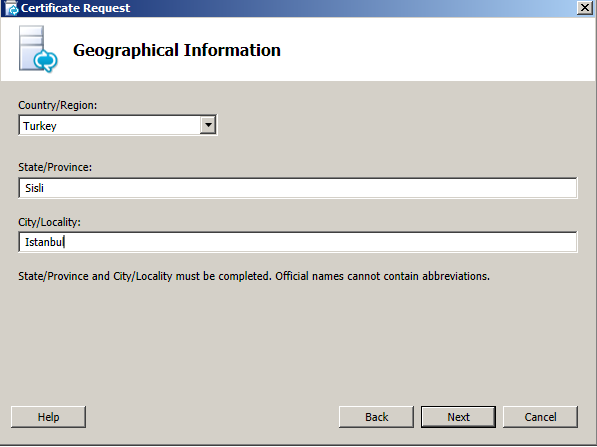Click the note about official names and abbreviations
The image size is (597, 447).
tap(254, 276)
